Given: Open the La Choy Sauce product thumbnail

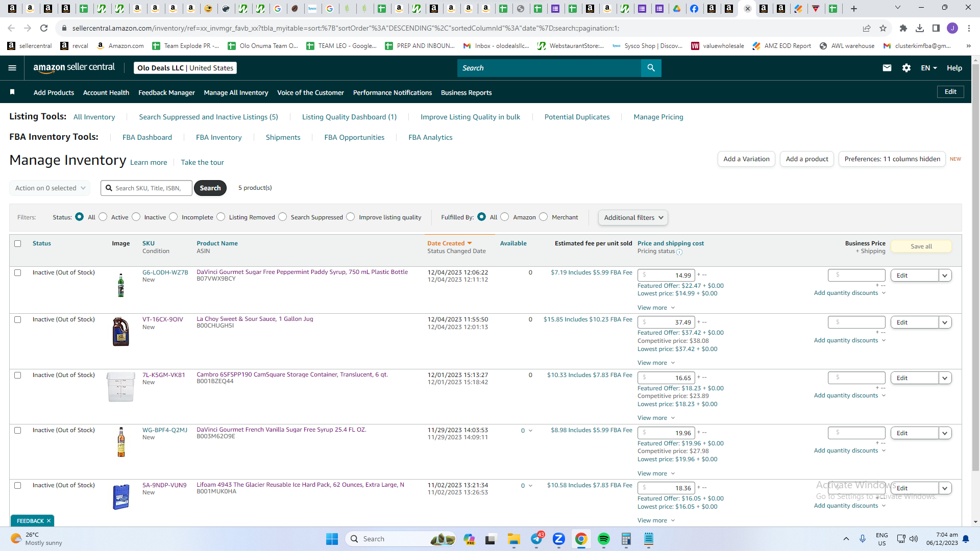Looking at the screenshot, I should tap(121, 332).
